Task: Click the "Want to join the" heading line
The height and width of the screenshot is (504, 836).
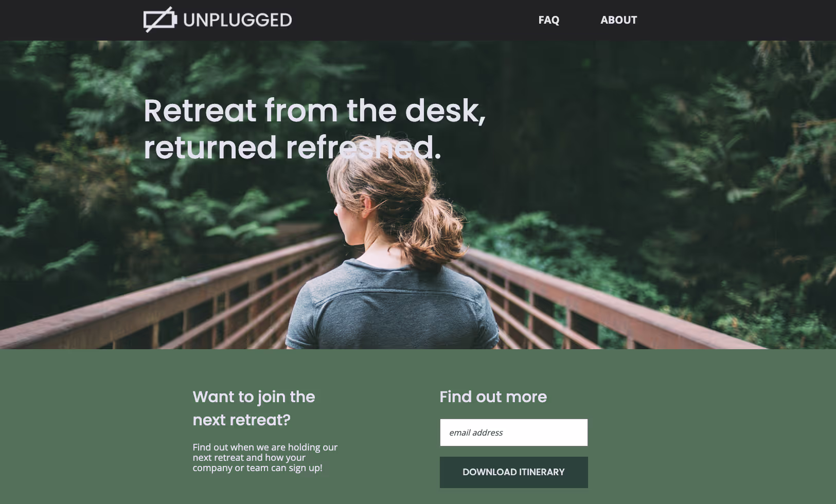Action: [x=254, y=397]
